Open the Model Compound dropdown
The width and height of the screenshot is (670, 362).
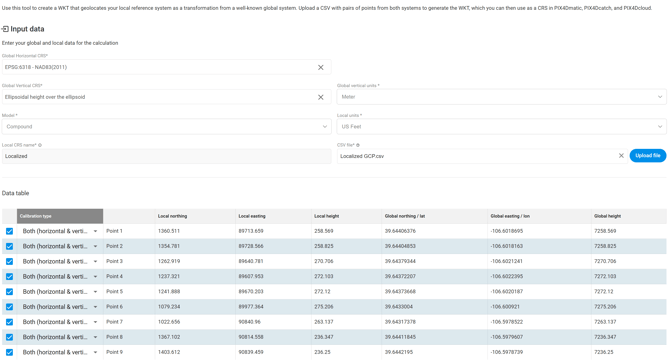click(166, 127)
